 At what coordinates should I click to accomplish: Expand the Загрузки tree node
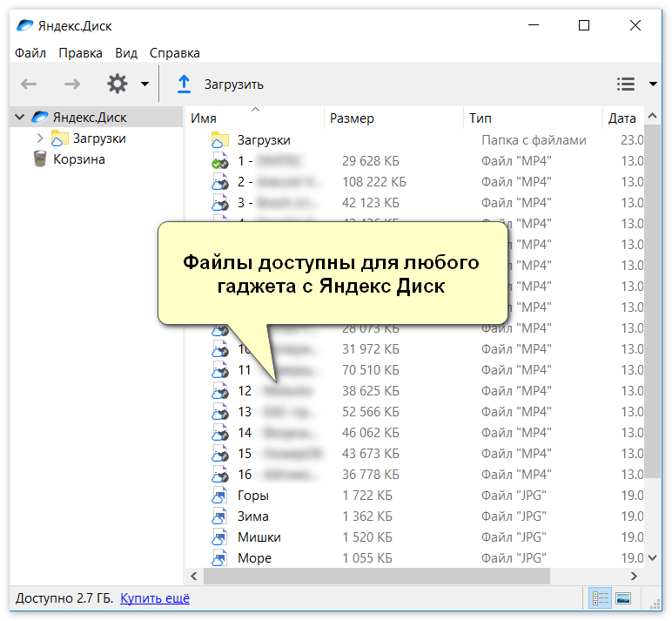tap(40, 138)
